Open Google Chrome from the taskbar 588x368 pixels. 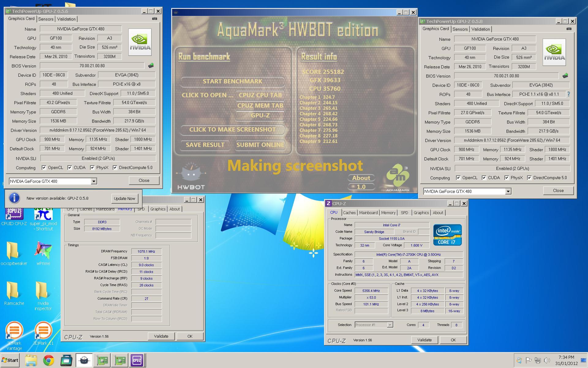(48, 360)
